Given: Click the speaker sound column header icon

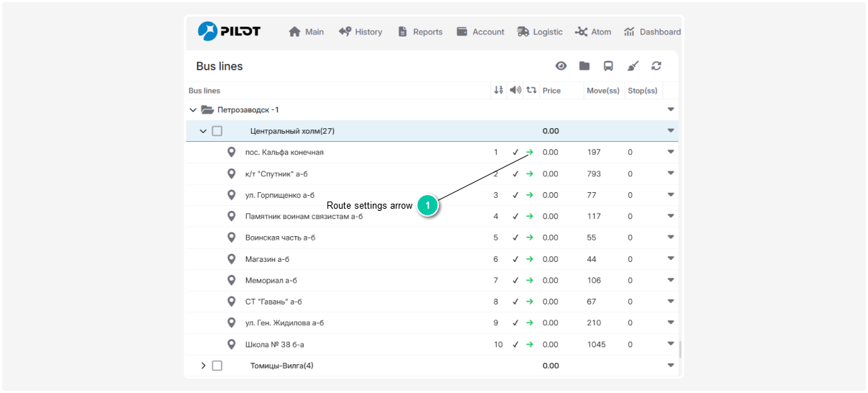Looking at the screenshot, I should pyautogui.click(x=515, y=91).
